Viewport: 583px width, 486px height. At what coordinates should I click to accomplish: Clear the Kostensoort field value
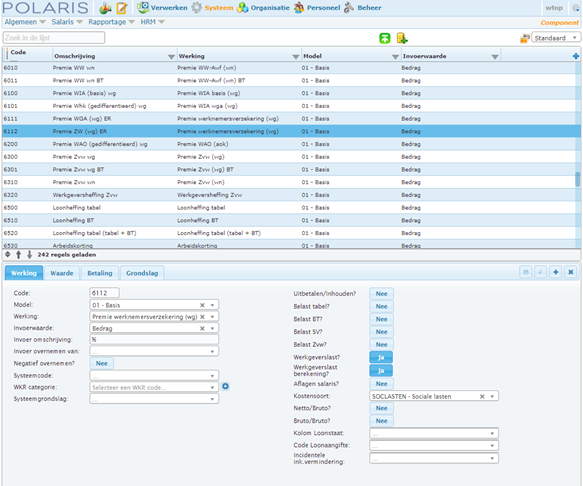tap(482, 396)
